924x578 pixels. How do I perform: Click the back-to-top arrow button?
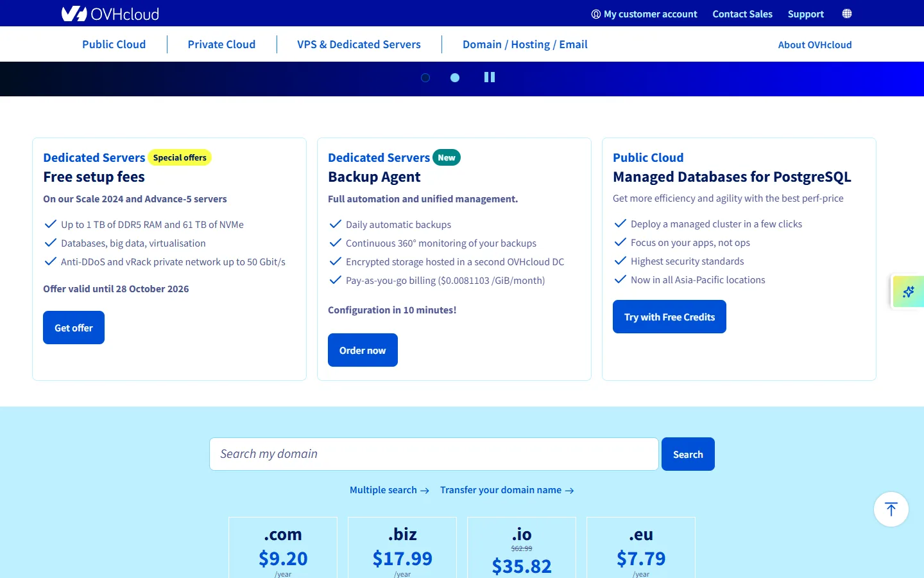click(891, 509)
